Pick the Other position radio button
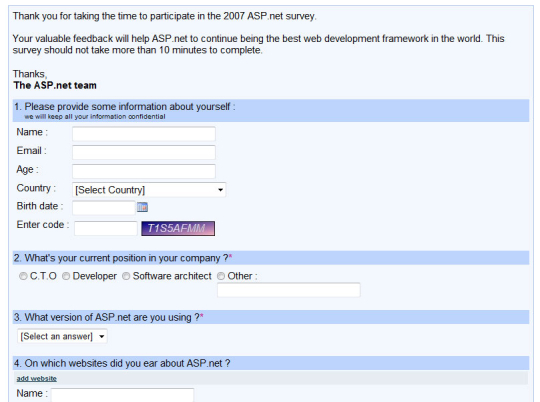This screenshot has width=540, height=402. coord(221,276)
